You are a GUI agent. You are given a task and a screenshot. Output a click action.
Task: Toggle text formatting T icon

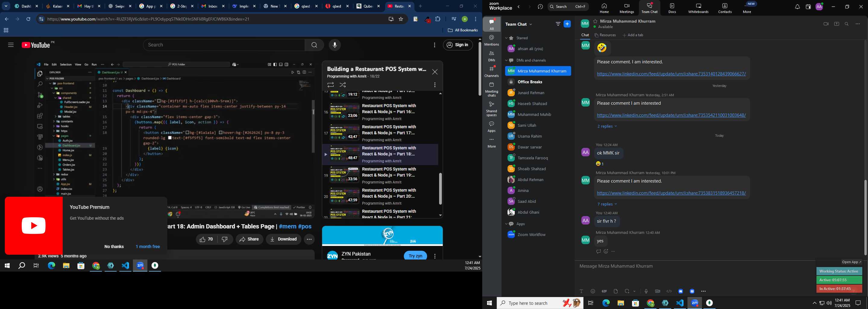[x=581, y=291]
